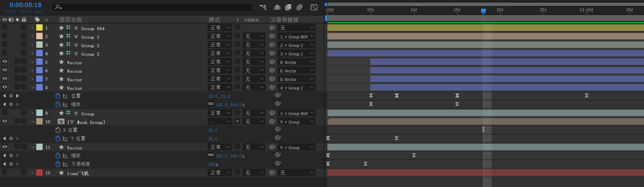Screen dimensions: 644x187
Task: Click the current timecode 0:00:00:18
Action: [x=26, y=5]
